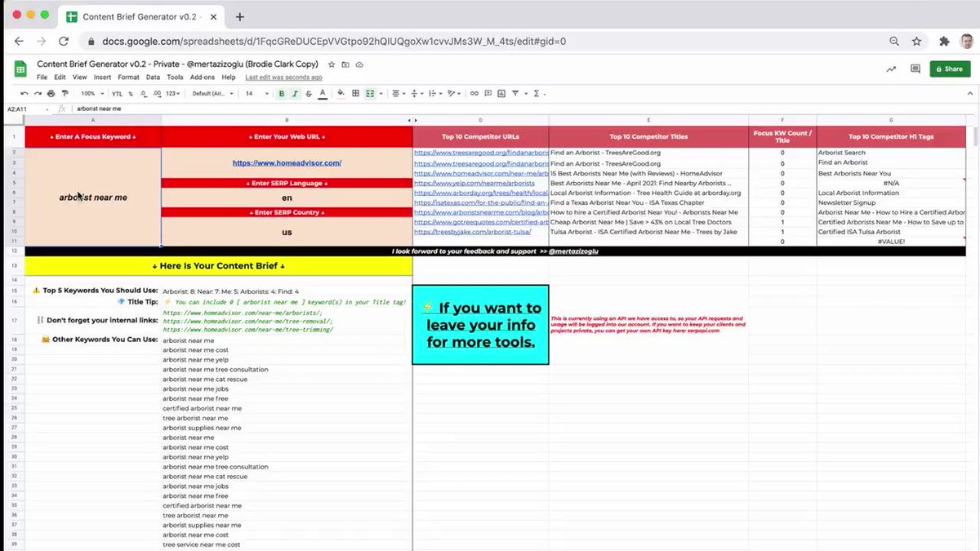Click the green Share button
This screenshot has width=980, height=551.
(x=950, y=69)
